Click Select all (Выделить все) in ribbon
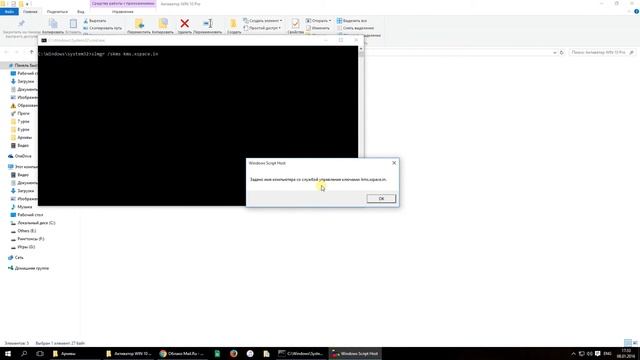Viewport: 640px width, 360px height. pyautogui.click(x=351, y=20)
